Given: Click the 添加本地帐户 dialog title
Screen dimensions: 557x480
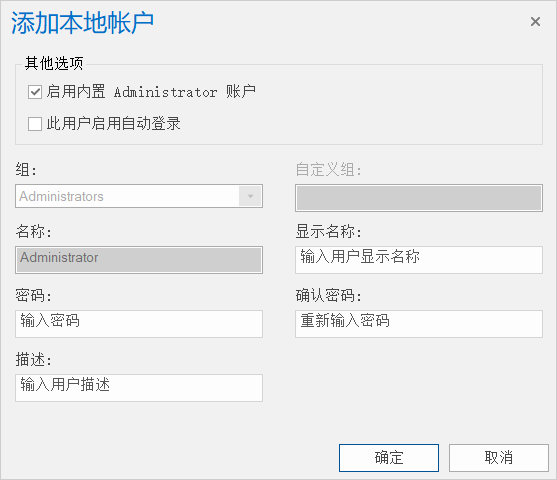Looking at the screenshot, I should (x=82, y=23).
